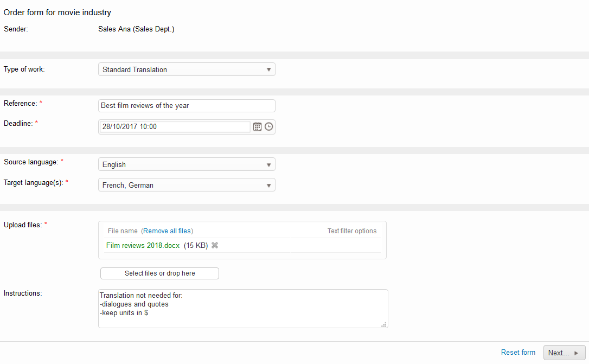This screenshot has width=589, height=364.
Task: Open the Source language dropdown
Action: (x=187, y=164)
